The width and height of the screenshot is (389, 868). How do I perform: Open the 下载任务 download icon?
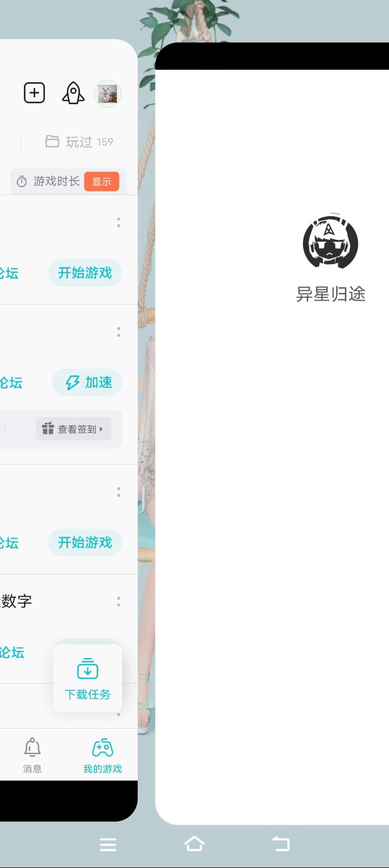(x=88, y=669)
